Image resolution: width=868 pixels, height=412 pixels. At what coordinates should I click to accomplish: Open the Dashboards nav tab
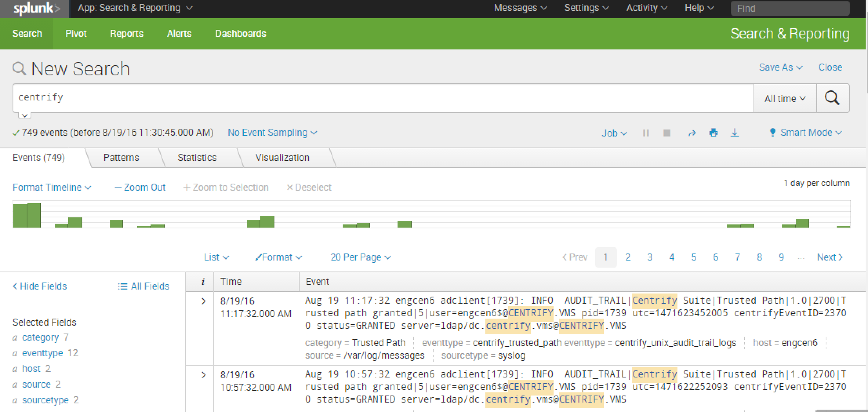pyautogui.click(x=240, y=34)
